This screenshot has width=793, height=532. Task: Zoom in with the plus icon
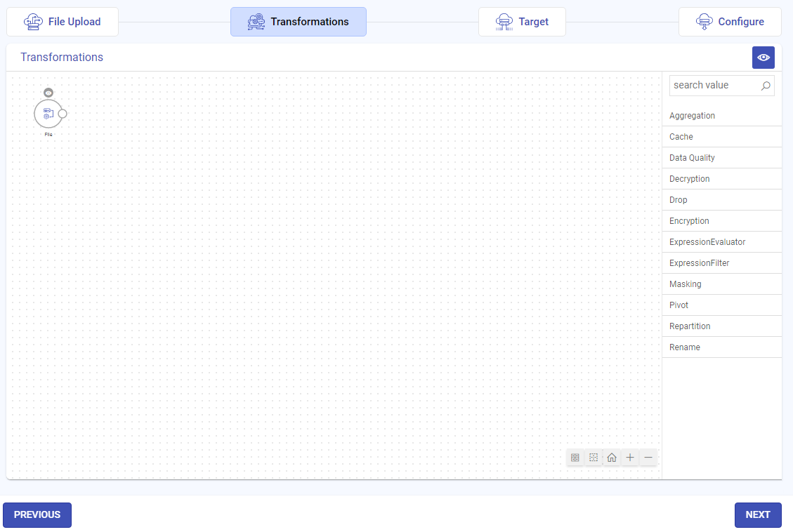pyautogui.click(x=630, y=458)
